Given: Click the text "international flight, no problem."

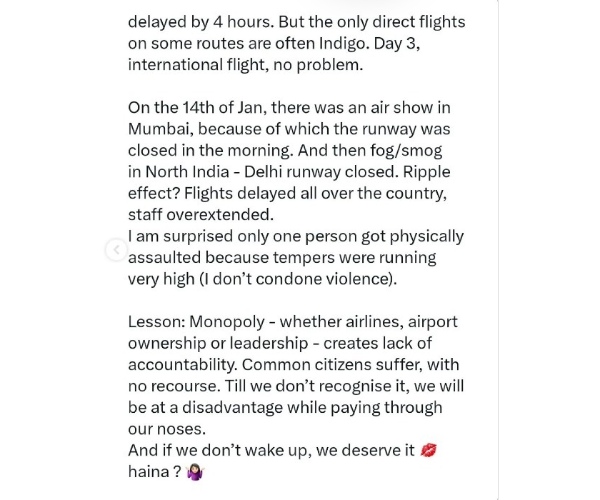Looking at the screenshot, I should pos(245,65).
